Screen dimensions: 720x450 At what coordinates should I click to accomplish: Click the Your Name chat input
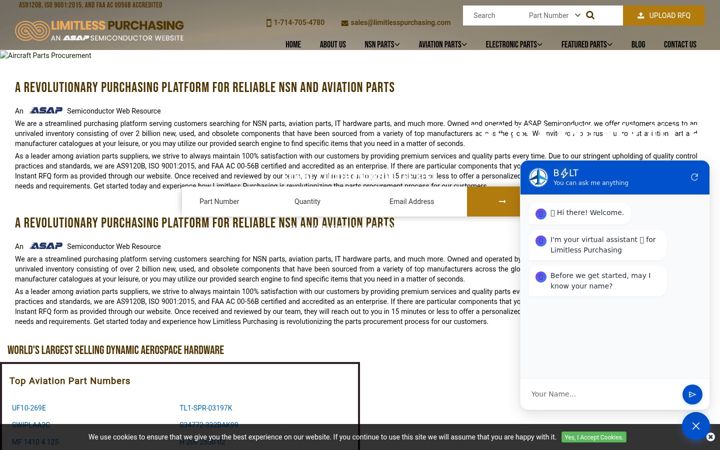pyautogui.click(x=602, y=394)
